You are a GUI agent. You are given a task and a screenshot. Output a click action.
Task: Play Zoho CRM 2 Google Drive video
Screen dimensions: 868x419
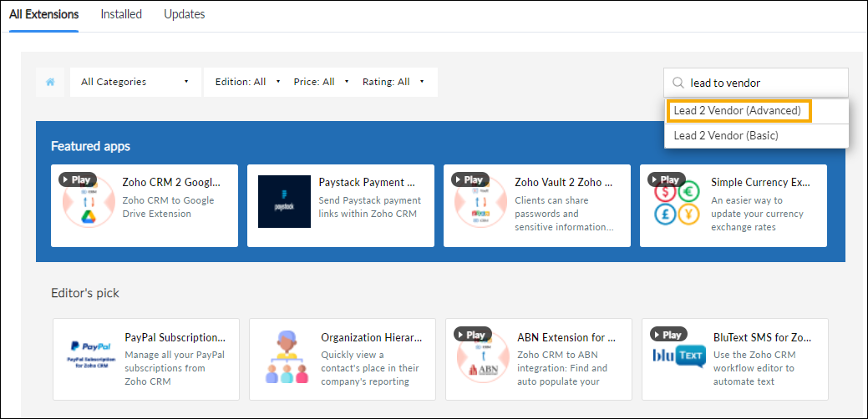(78, 179)
